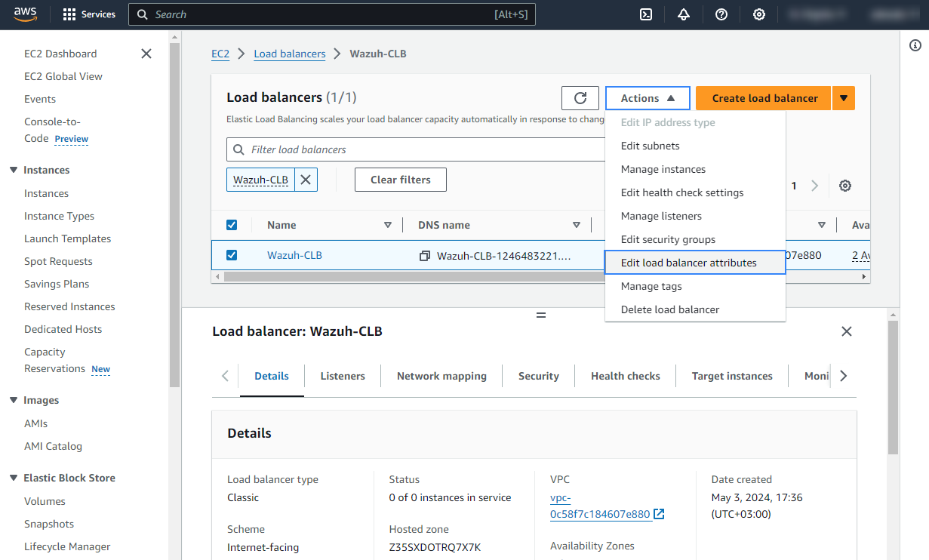The height and width of the screenshot is (560, 929).
Task: Open AWS CloudShell icon in top bar
Action: click(646, 14)
